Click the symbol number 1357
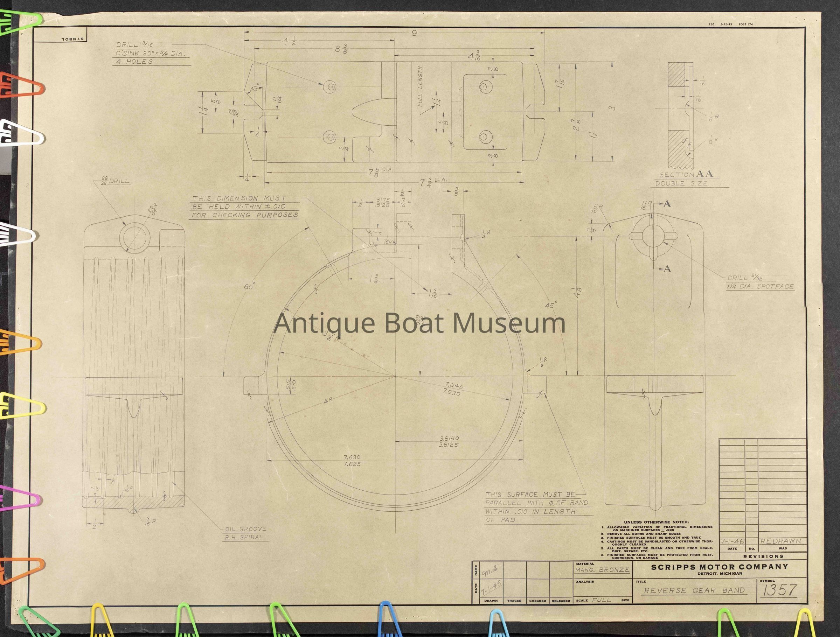 pos(781,590)
